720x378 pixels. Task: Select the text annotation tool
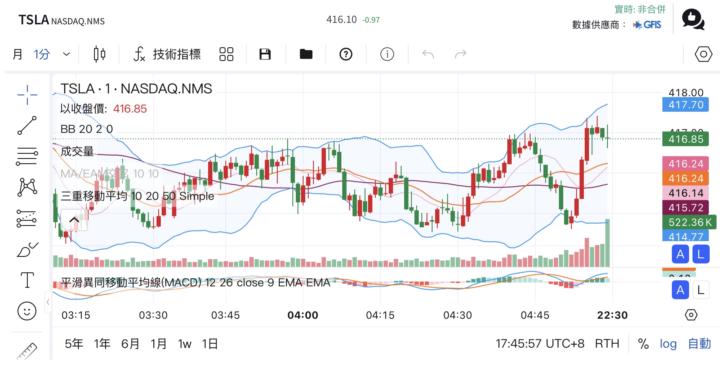pos(27,280)
